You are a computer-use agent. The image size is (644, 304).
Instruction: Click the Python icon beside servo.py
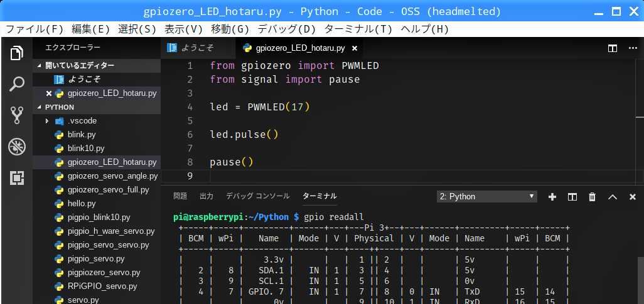coord(60,300)
